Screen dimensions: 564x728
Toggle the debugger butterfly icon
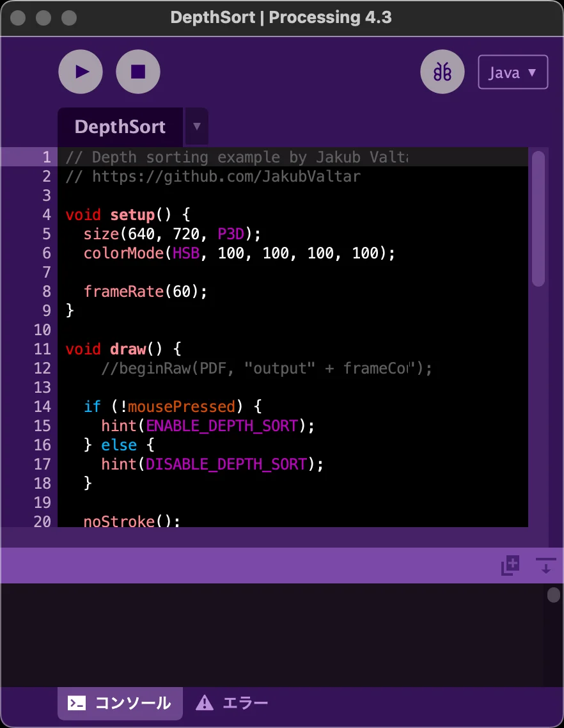[x=443, y=72]
